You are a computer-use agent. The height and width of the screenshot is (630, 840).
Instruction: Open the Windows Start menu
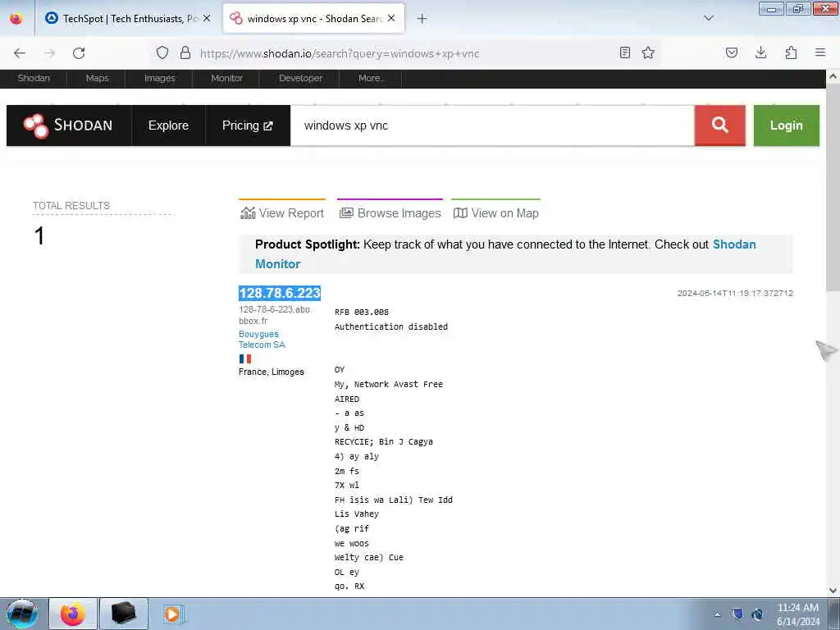(x=22, y=614)
